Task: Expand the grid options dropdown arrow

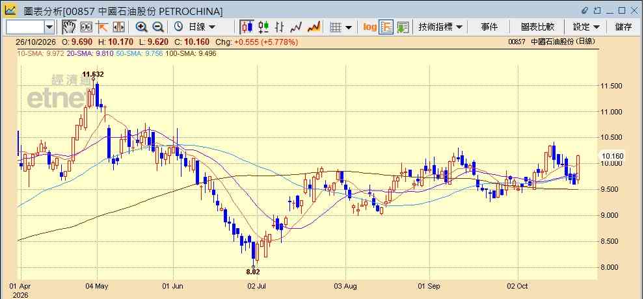Action: [349, 27]
